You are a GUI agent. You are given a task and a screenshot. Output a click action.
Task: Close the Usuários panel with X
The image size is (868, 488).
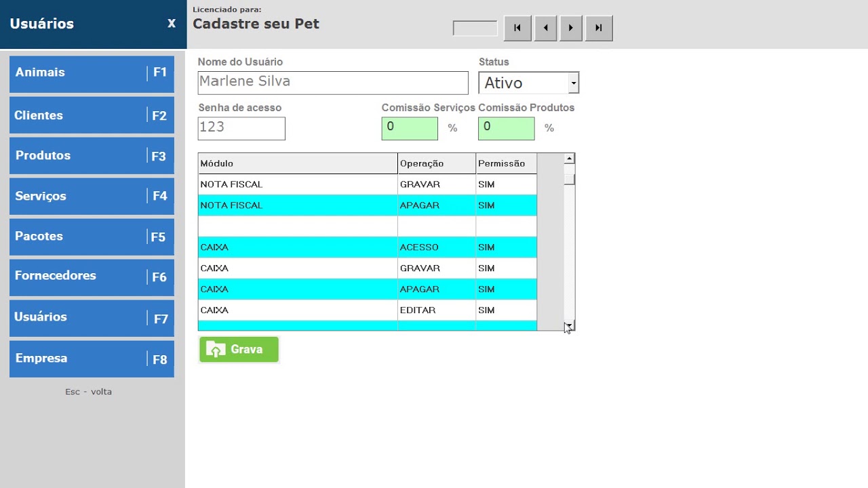(x=172, y=24)
